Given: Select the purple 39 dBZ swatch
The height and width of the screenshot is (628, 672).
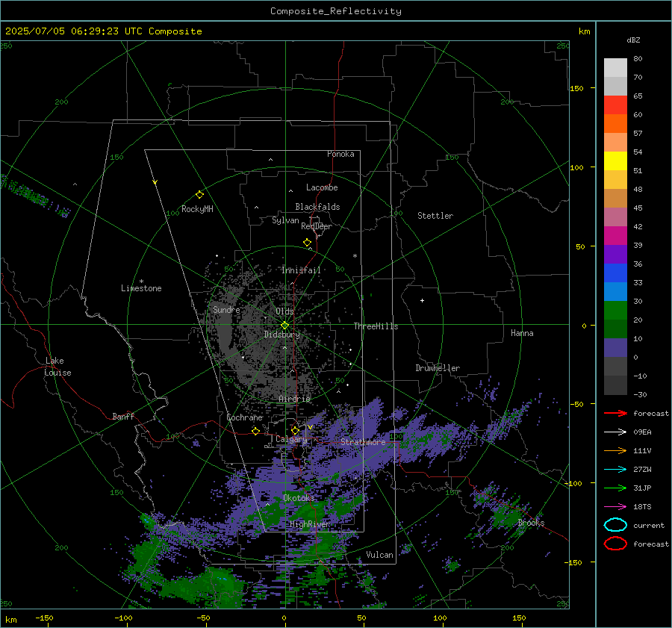Looking at the screenshot, I should click(615, 254).
